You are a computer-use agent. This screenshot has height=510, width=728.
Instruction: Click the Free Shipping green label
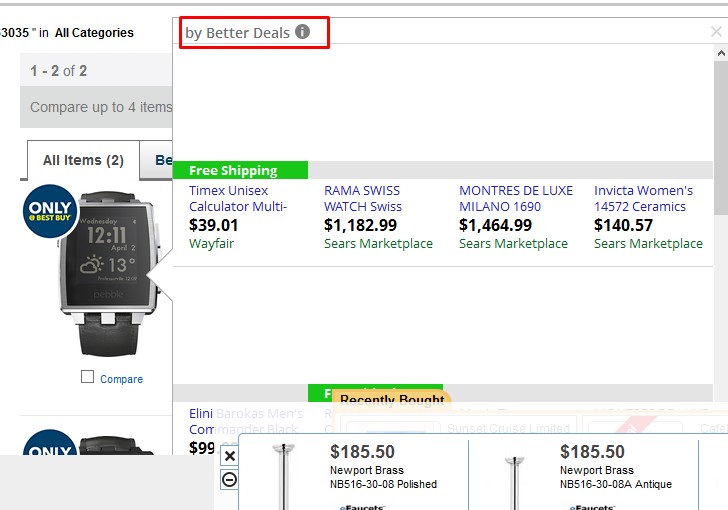click(x=240, y=170)
